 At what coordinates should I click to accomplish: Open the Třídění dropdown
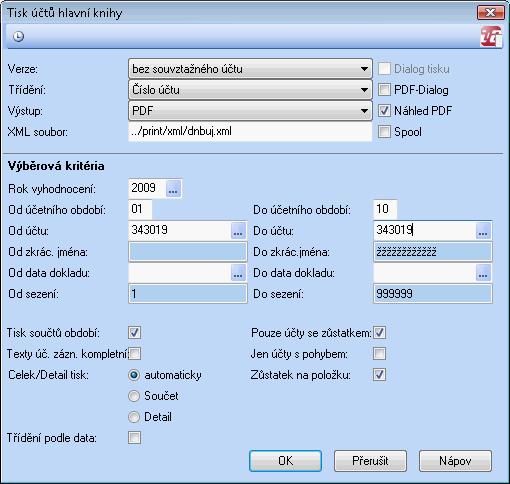[x=250, y=90]
